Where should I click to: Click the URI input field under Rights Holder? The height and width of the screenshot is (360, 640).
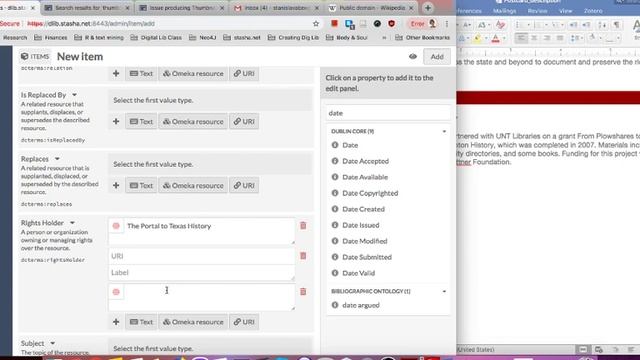(x=201, y=256)
